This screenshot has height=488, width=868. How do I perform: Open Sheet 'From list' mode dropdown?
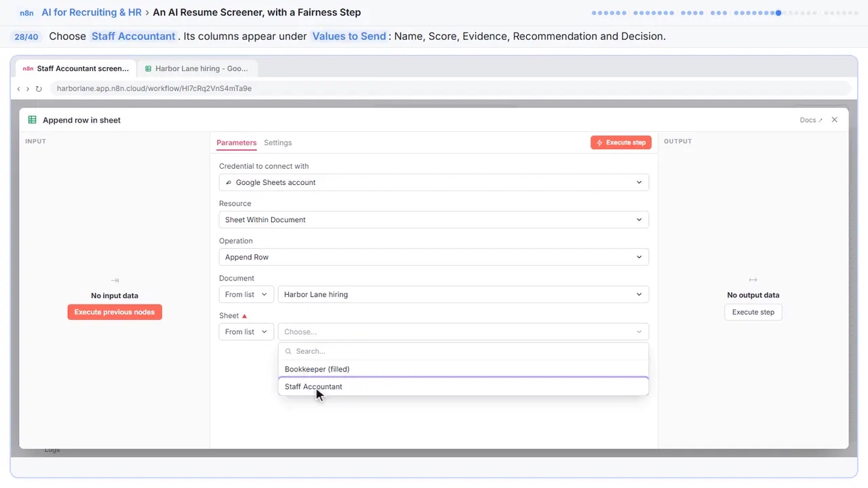pyautogui.click(x=246, y=331)
